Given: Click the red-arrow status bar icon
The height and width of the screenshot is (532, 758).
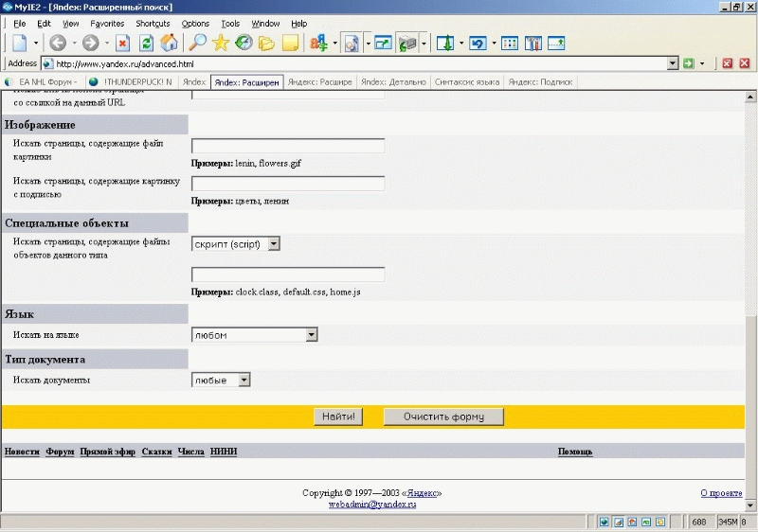Looking at the screenshot, I should [632, 522].
